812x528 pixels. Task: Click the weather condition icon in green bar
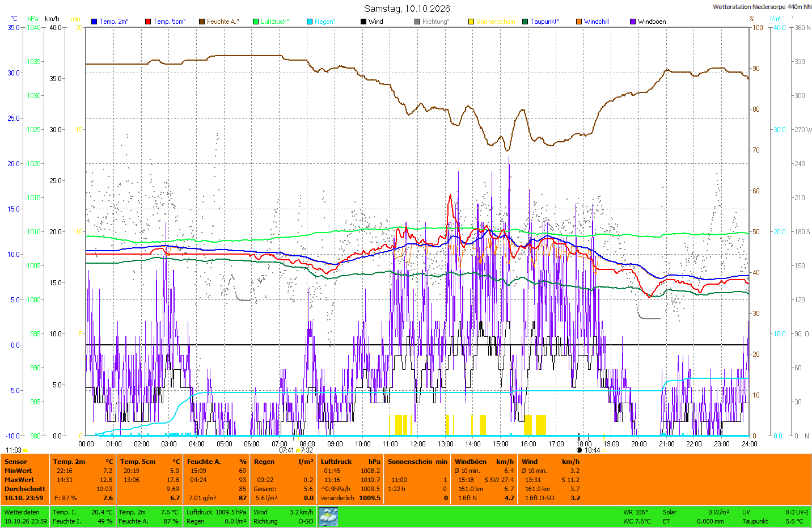coord(328,517)
